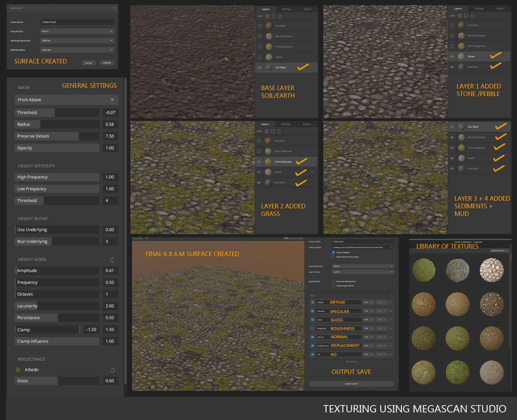Expand the From Above mask dropdown

[x=67, y=100]
